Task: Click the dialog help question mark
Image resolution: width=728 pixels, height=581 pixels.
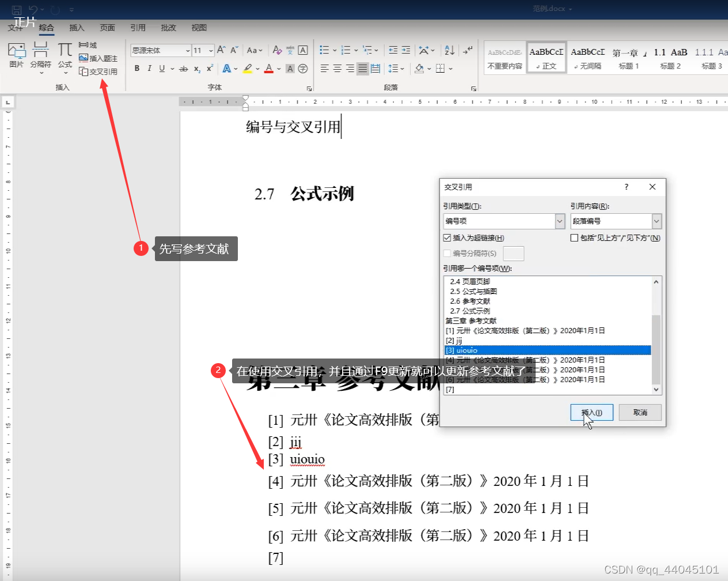Action: click(x=627, y=187)
